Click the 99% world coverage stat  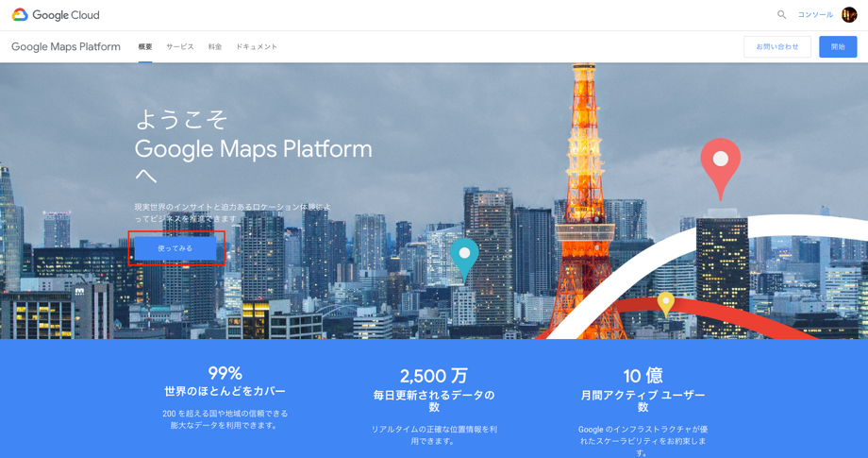[x=225, y=382]
